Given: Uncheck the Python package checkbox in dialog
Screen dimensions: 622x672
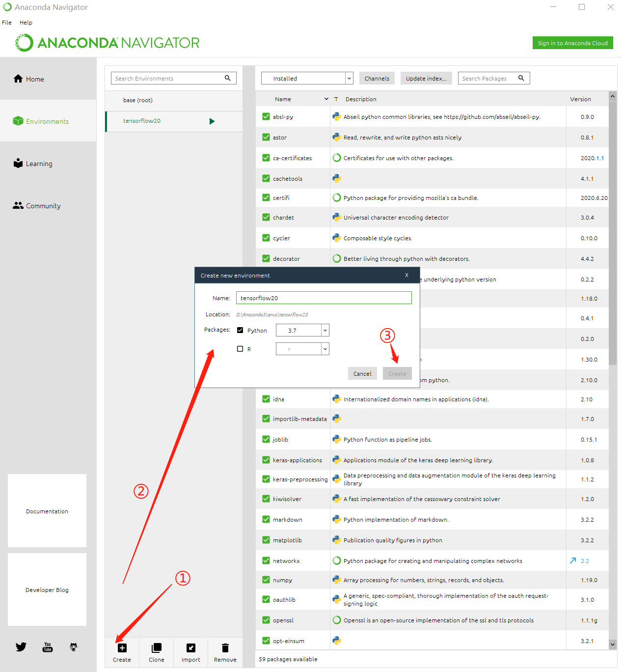Looking at the screenshot, I should 240,330.
